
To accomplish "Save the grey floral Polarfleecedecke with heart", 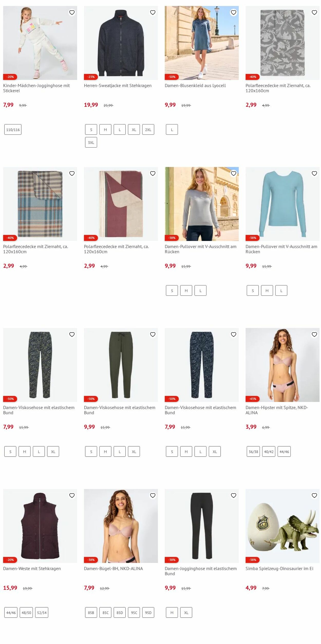I will pyautogui.click(x=314, y=13).
